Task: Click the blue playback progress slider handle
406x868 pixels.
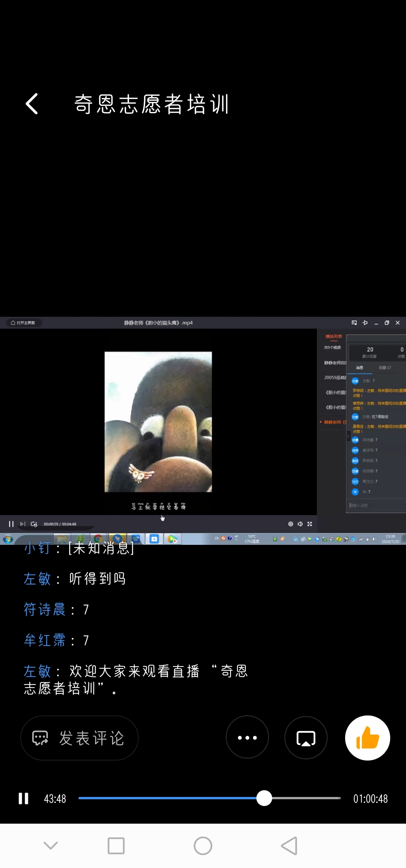Action: coord(264,798)
